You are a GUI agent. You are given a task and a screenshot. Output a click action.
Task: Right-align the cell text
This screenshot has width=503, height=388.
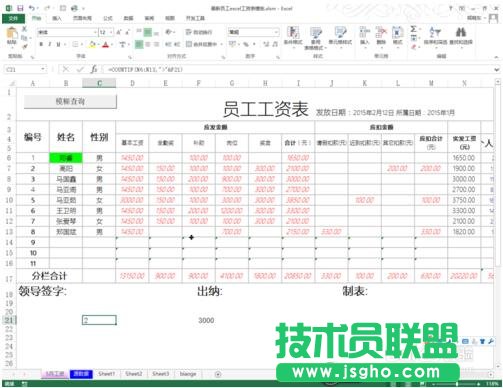point(156,44)
